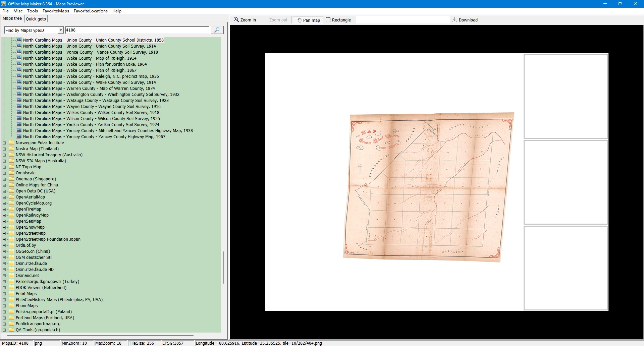Screen dimensions: 644x346
Task: Select the Pan map hand tool
Action: [308, 20]
